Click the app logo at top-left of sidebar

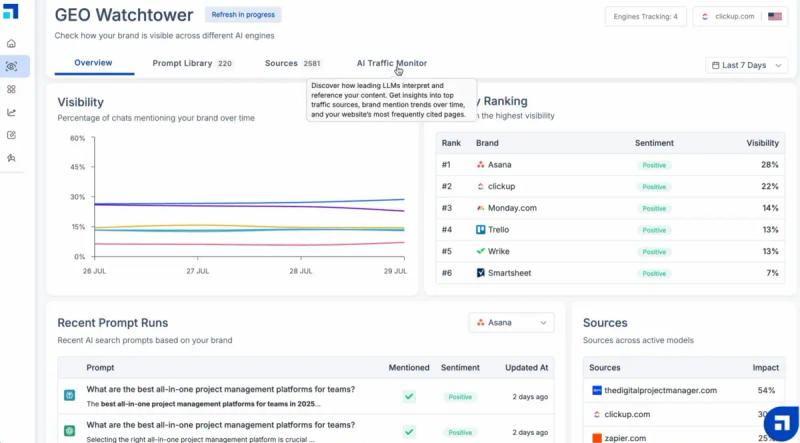click(x=10, y=11)
